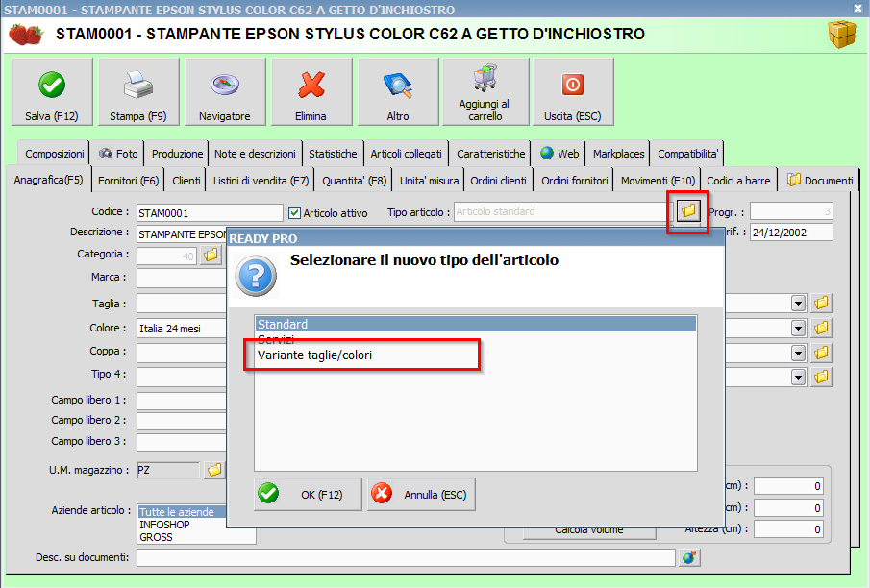Open the Produzione tab
870x588 pixels.
coord(177,154)
